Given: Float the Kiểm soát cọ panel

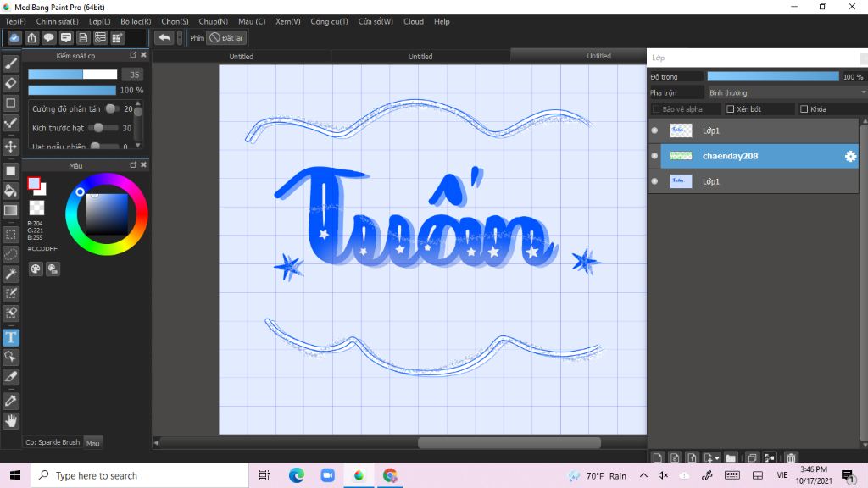Looking at the screenshot, I should pos(133,55).
